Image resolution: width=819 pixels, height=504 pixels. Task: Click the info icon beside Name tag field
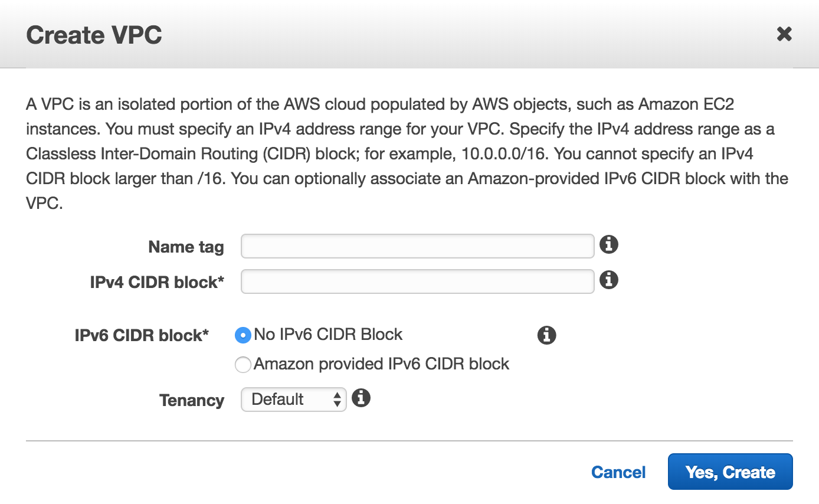[x=609, y=244]
